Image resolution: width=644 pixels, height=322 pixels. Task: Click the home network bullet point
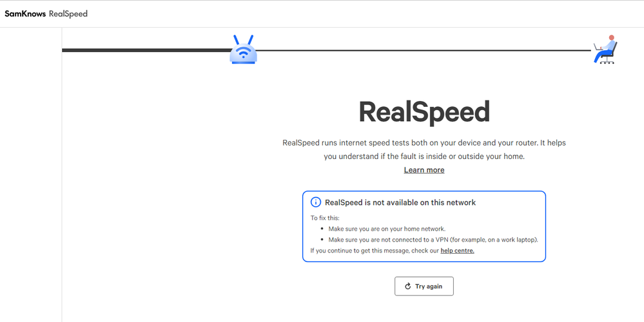387,229
